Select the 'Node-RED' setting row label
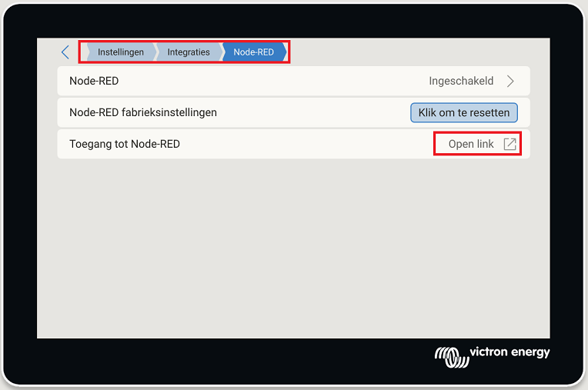The width and height of the screenshot is (588, 390). pyautogui.click(x=94, y=81)
